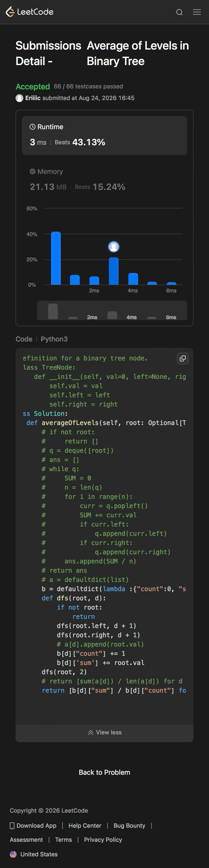This screenshot has width=209, height=868.
Task: Click the 43.13% beats value
Action: point(89,142)
